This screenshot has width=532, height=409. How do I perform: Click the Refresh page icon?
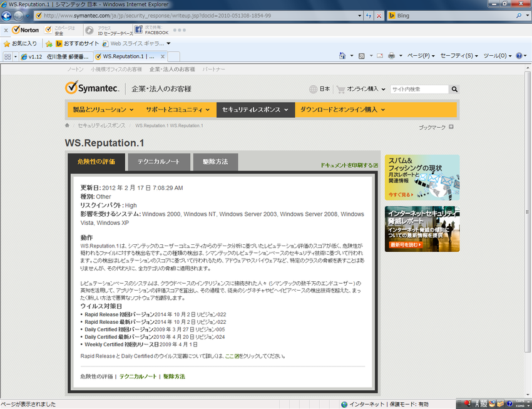pos(369,16)
